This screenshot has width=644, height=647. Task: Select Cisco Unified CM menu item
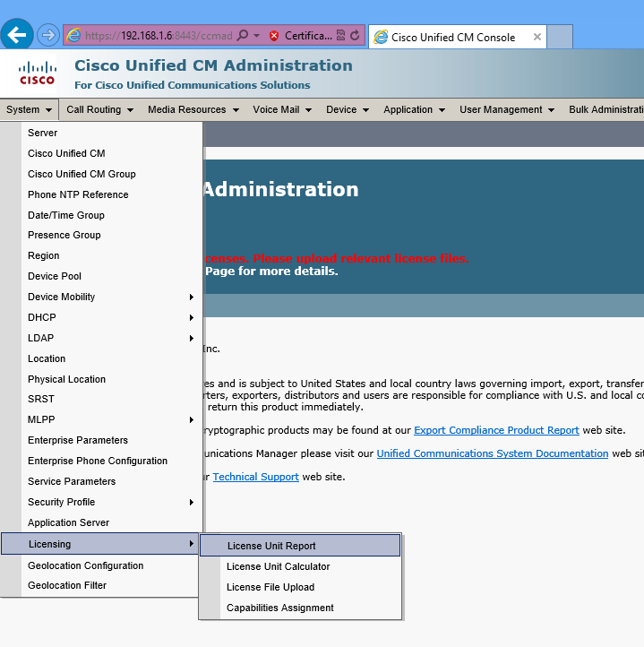pos(101,153)
